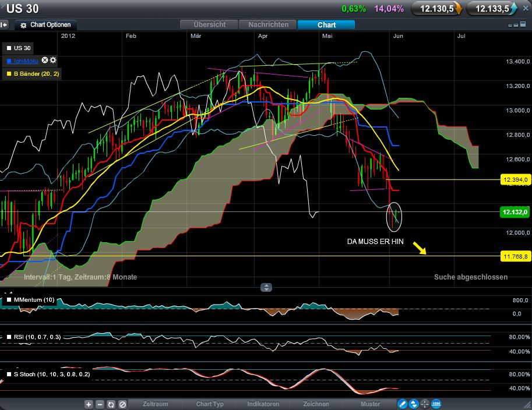Screen dimensions: 532x410
Task: Click the refresh chart icon
Action: 111,404
